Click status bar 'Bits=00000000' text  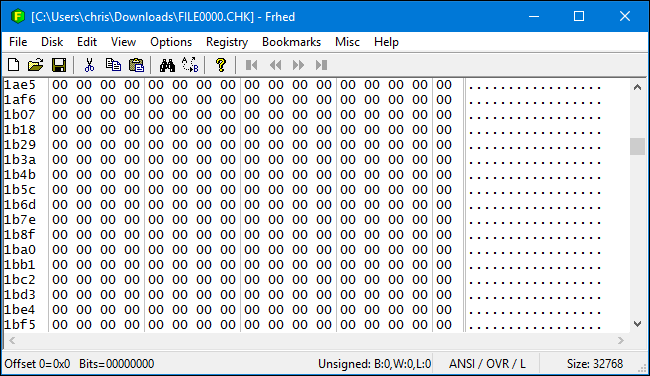point(116,364)
